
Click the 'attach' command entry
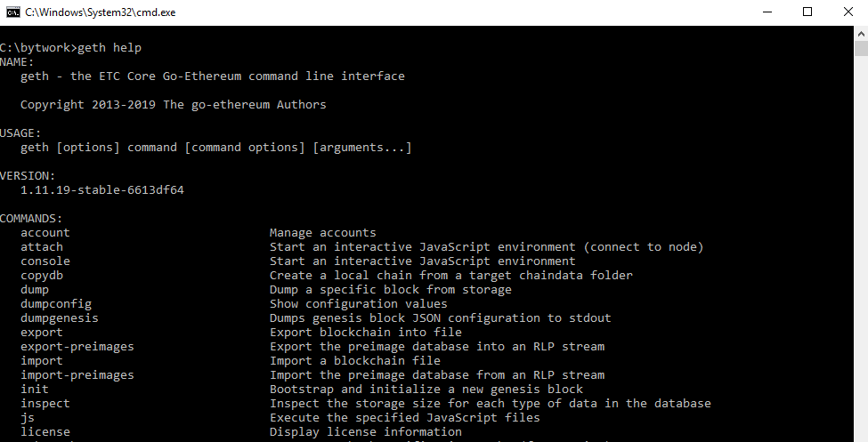(42, 246)
